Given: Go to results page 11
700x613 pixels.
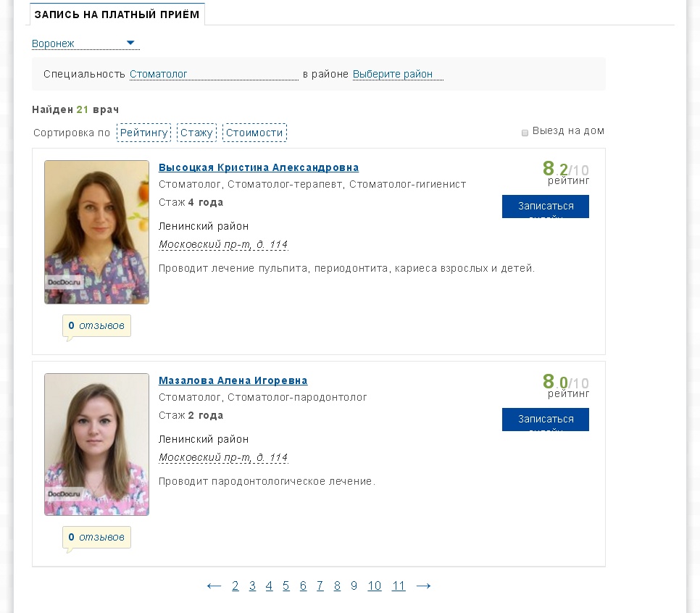Looking at the screenshot, I should [x=399, y=585].
